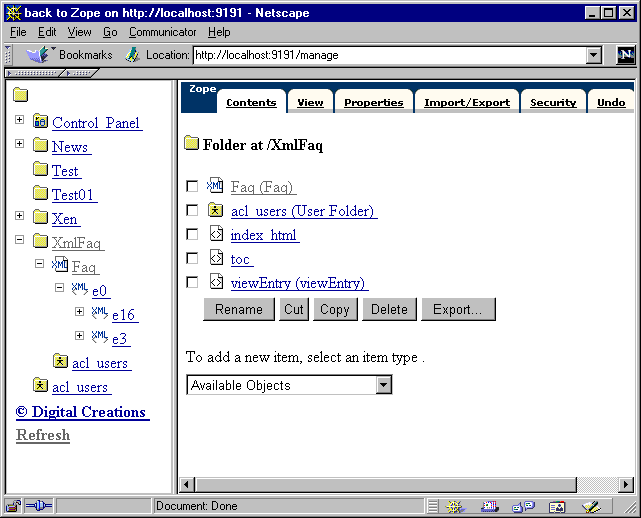
Task: Click the security padlock icon in status bar
Action: coord(14,506)
